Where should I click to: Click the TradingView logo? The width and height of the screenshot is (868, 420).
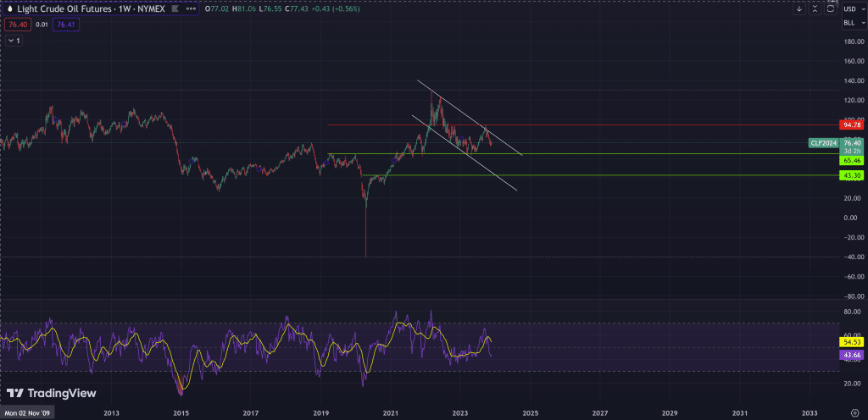[x=52, y=394]
